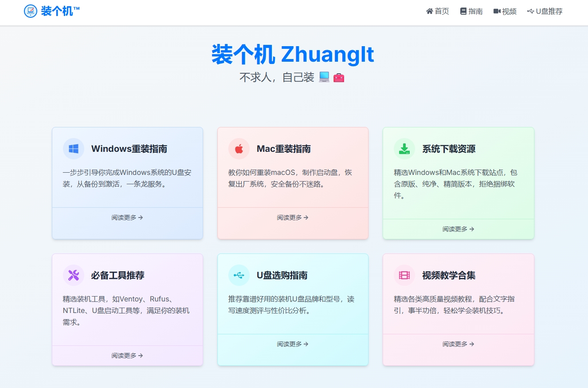
Task: Click 阅读更多 on the Windows重装指南 card
Action: (x=127, y=218)
